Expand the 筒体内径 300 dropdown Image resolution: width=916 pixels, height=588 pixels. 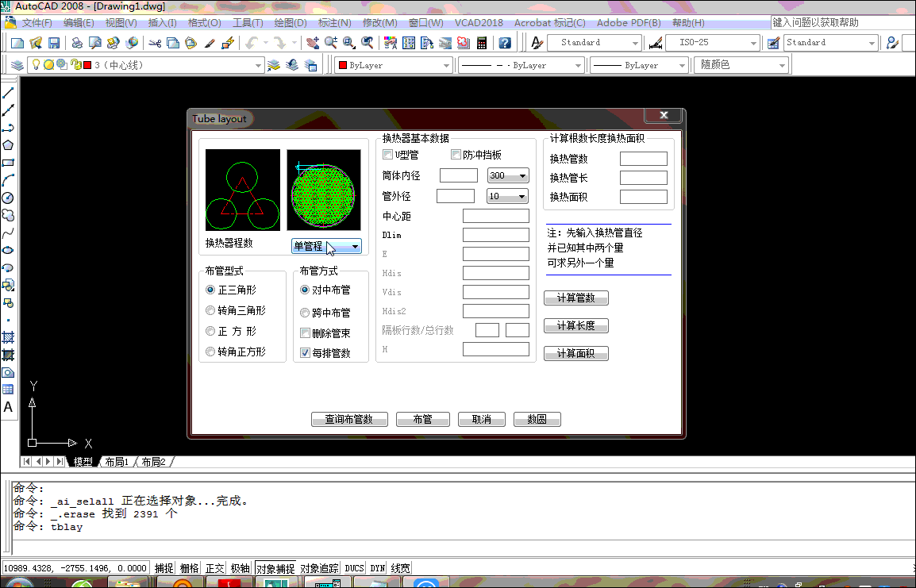(x=508, y=176)
